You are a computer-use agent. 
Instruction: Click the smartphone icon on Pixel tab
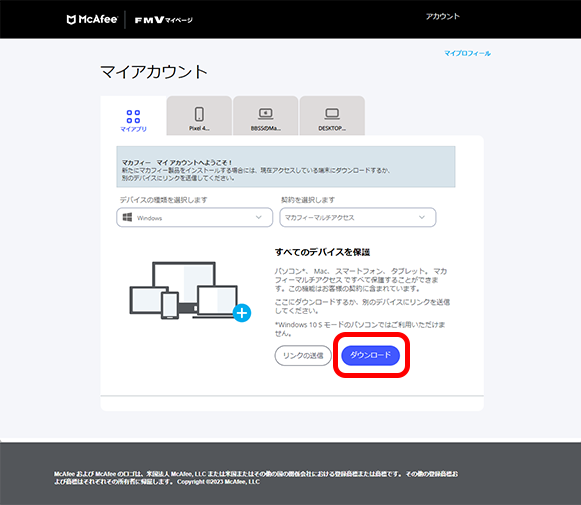(199, 114)
